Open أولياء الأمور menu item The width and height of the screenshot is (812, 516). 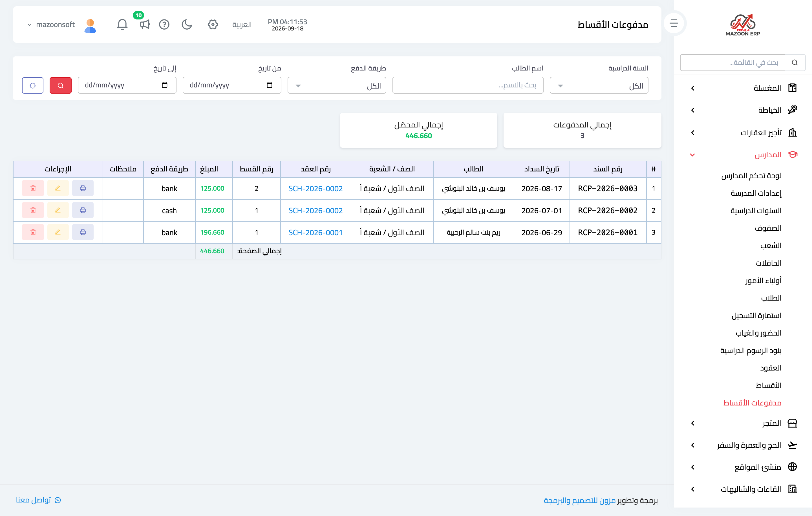(x=764, y=281)
